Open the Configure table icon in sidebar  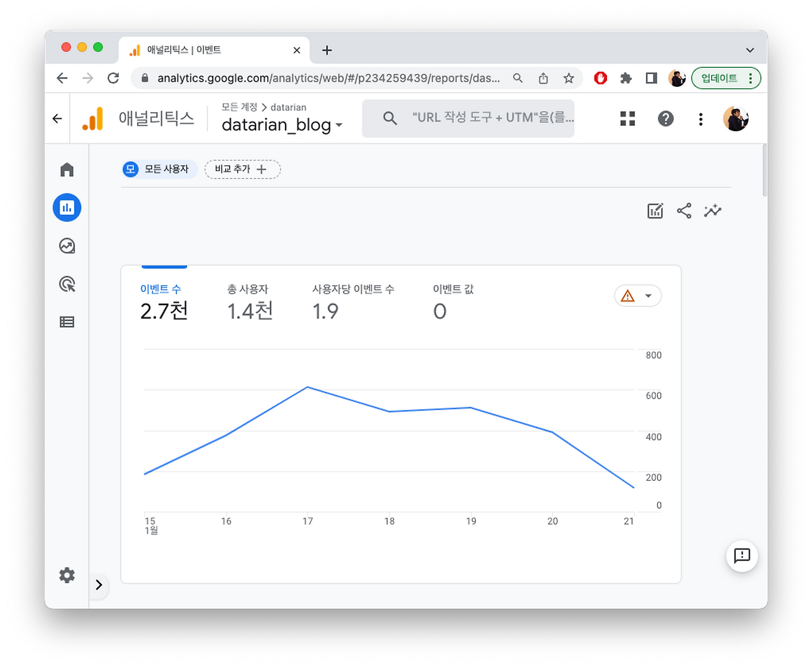pos(67,322)
